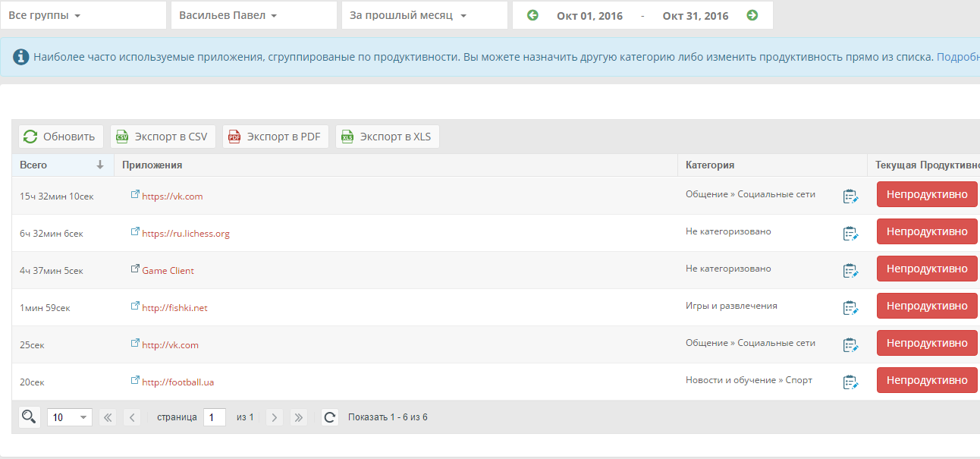Image resolution: width=980 pixels, height=459 pixels.
Task: Click Непродуктивно button for fishki.net
Action: [x=927, y=306]
